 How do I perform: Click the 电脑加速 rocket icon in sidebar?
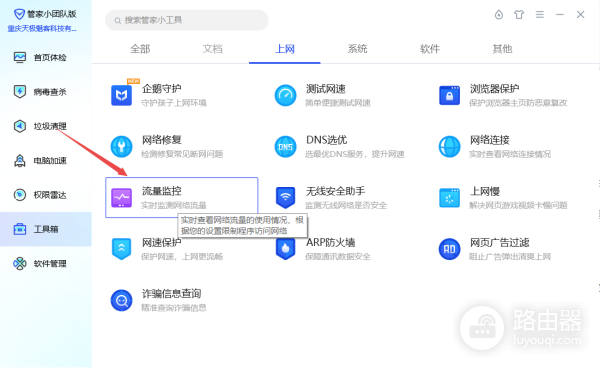20,161
